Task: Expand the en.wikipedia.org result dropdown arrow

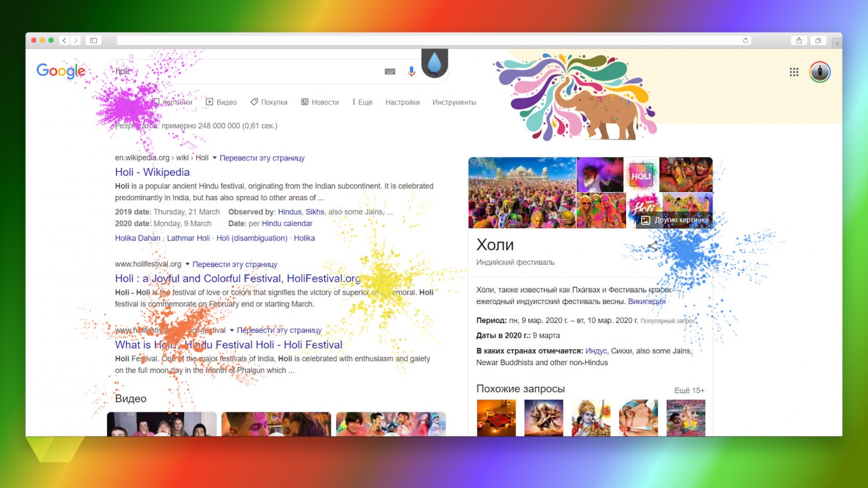Action: click(215, 158)
